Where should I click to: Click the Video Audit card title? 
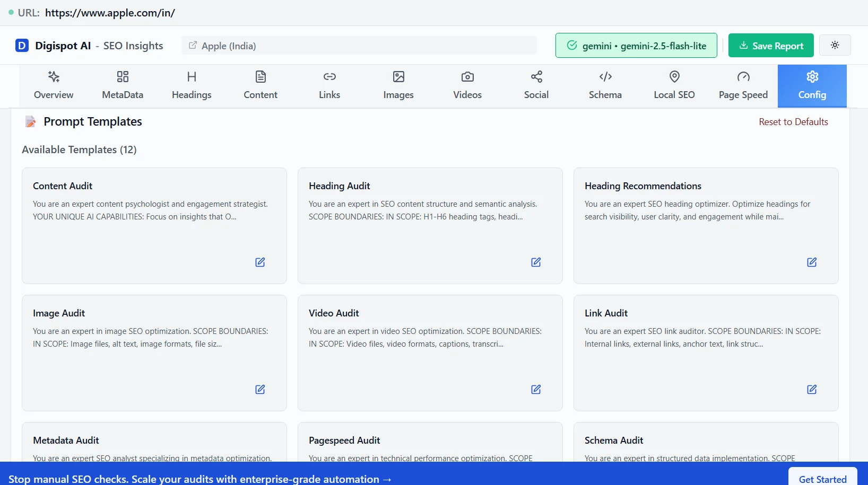click(334, 313)
